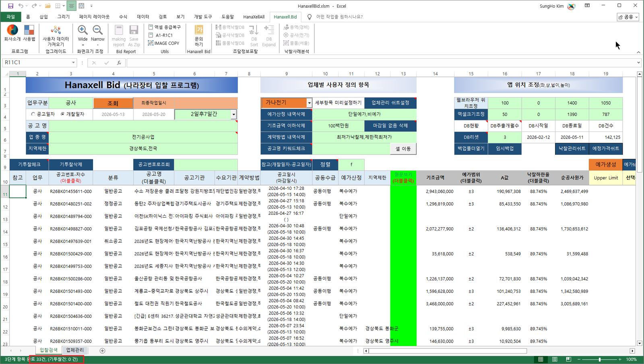Switch to the 업체관리 sheet tab
The height and width of the screenshot is (364, 644).
tap(75, 350)
